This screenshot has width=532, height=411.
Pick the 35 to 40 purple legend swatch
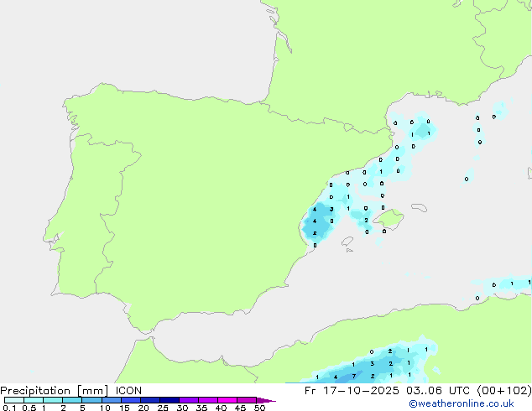click(x=207, y=400)
